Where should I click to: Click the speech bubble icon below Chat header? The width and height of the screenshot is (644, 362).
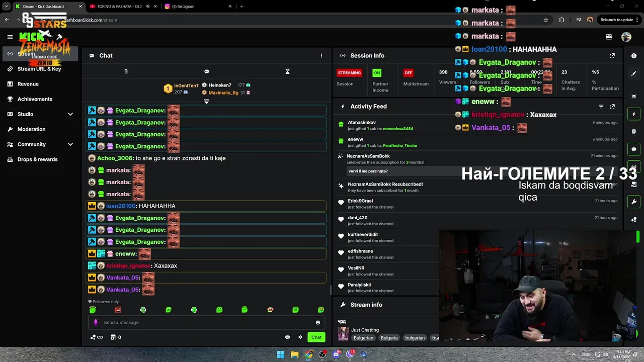pyautogui.click(x=207, y=71)
